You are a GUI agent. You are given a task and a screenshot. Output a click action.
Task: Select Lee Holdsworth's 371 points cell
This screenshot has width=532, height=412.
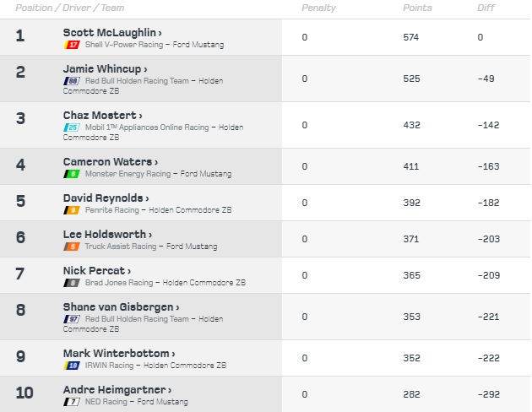click(x=411, y=240)
